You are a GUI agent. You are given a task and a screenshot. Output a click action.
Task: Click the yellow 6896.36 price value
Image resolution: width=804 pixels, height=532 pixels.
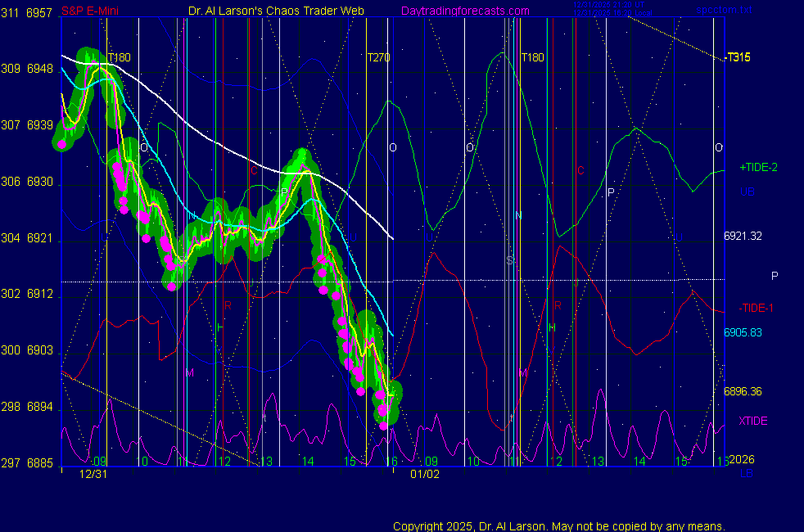(x=743, y=391)
